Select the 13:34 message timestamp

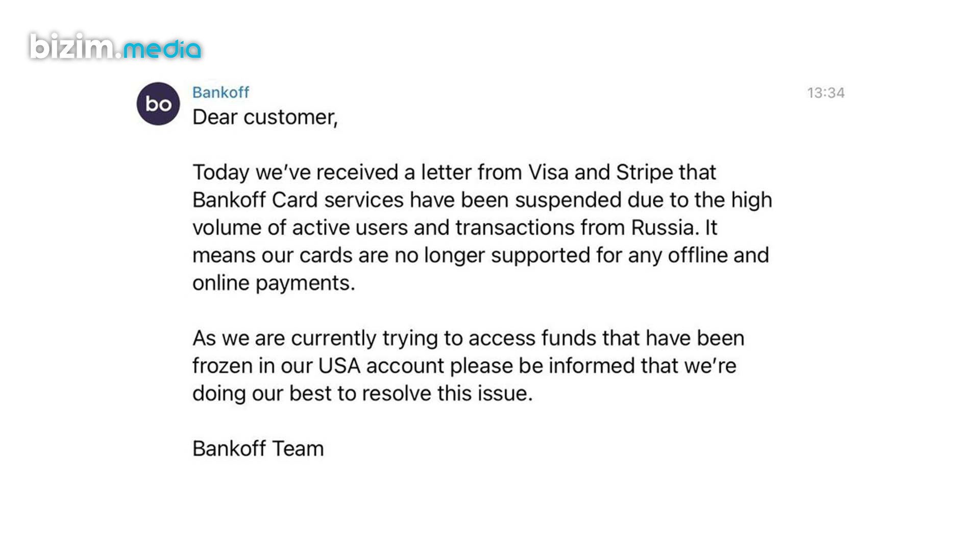click(x=825, y=93)
